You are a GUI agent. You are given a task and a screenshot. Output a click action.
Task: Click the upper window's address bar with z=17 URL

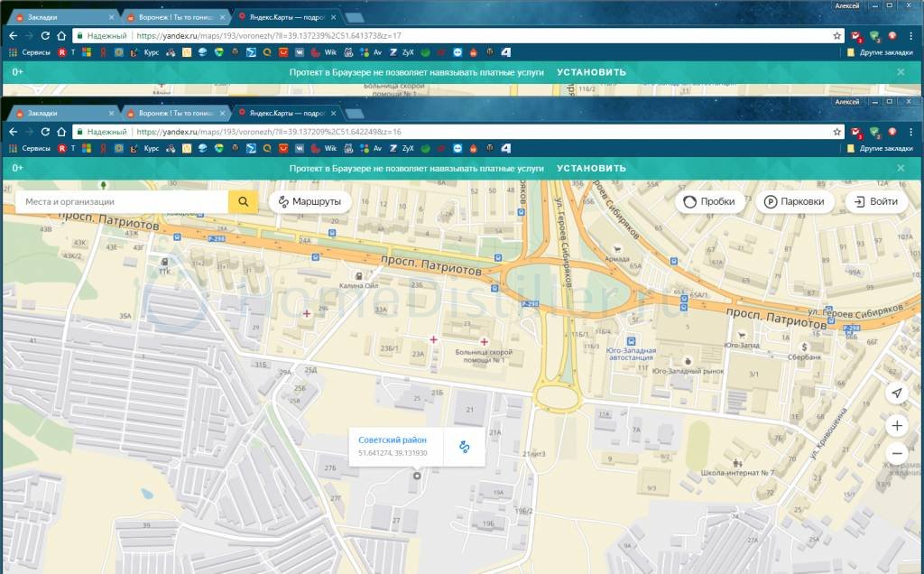[458, 36]
